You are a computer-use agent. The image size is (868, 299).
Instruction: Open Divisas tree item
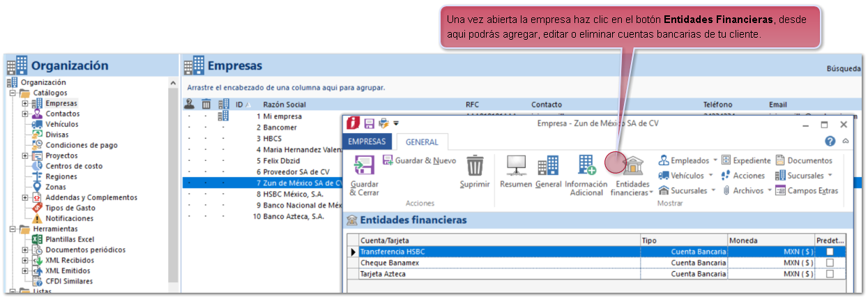pyautogui.click(x=57, y=135)
